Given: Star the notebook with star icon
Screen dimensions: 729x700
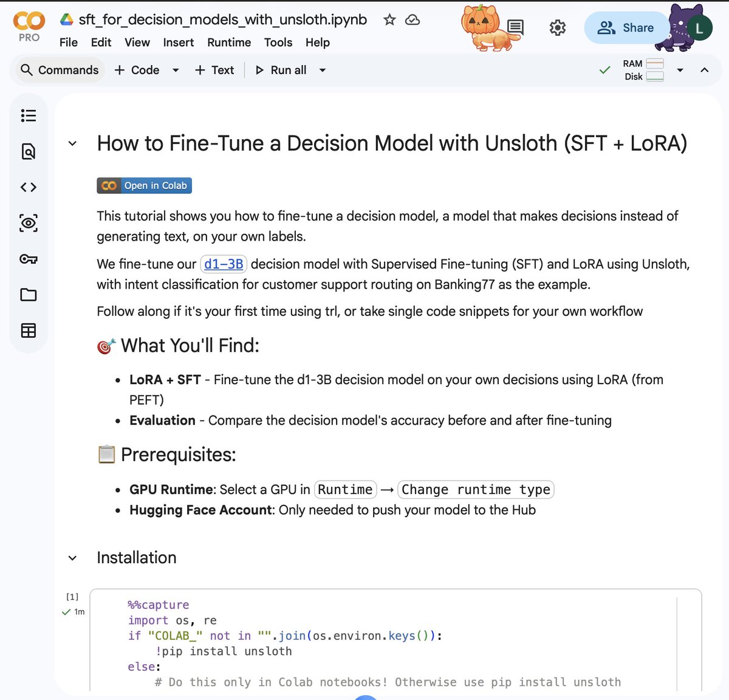Looking at the screenshot, I should click(389, 19).
